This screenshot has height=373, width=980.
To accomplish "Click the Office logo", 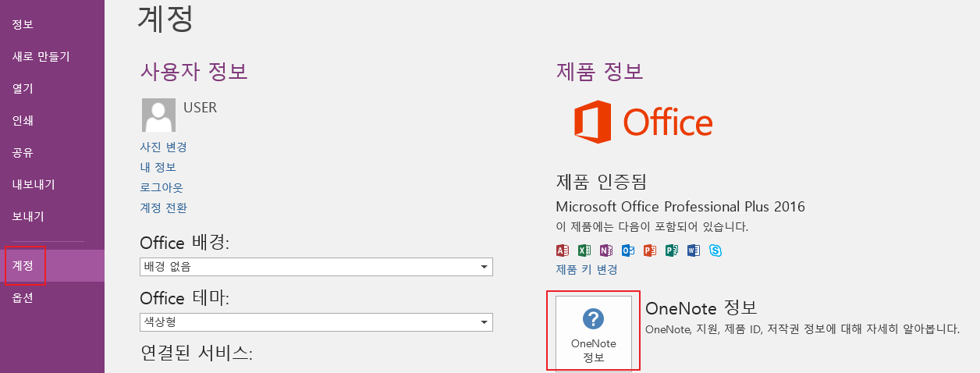I will [644, 123].
